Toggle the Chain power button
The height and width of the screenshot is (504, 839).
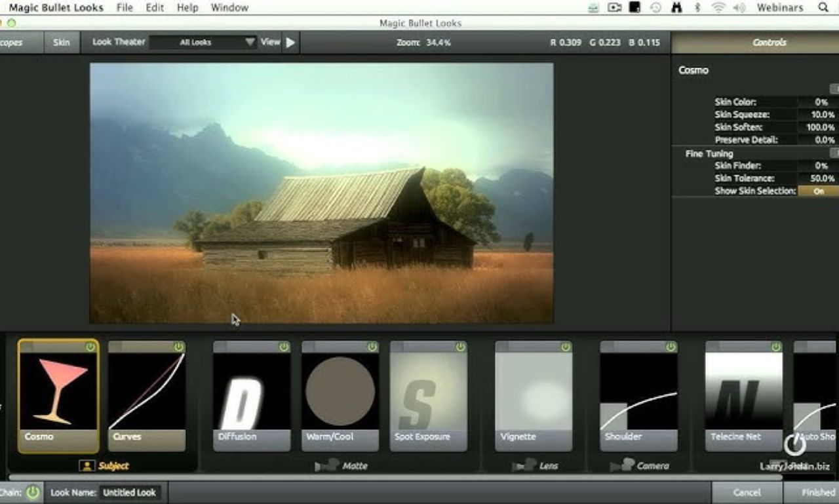pyautogui.click(x=33, y=492)
